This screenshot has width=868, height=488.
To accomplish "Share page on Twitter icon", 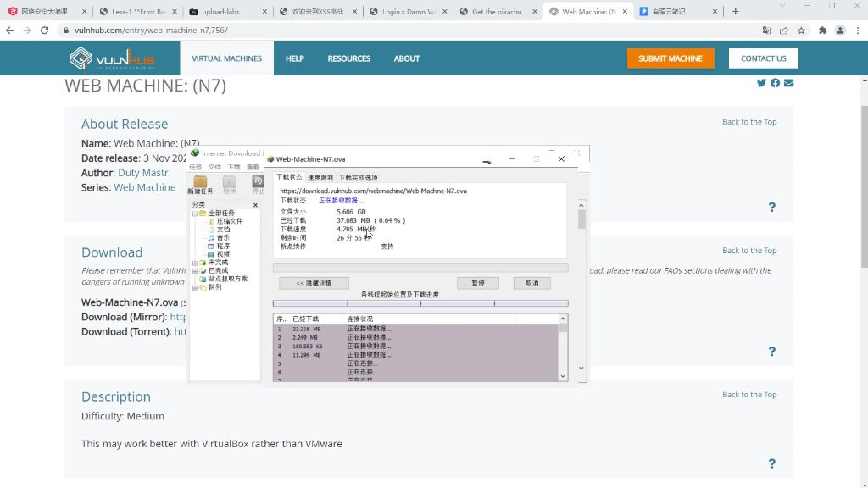I will coord(761,83).
